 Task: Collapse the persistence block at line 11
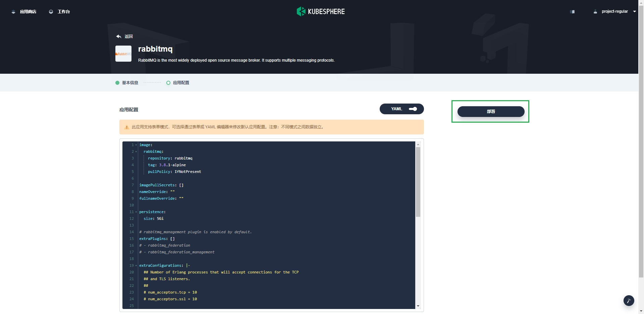coord(136,212)
